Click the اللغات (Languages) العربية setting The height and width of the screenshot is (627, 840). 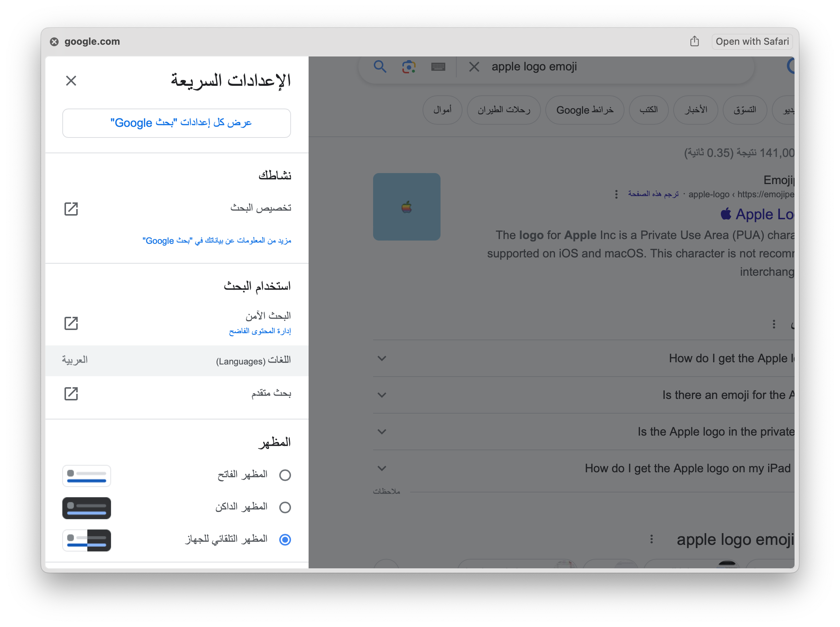177,359
